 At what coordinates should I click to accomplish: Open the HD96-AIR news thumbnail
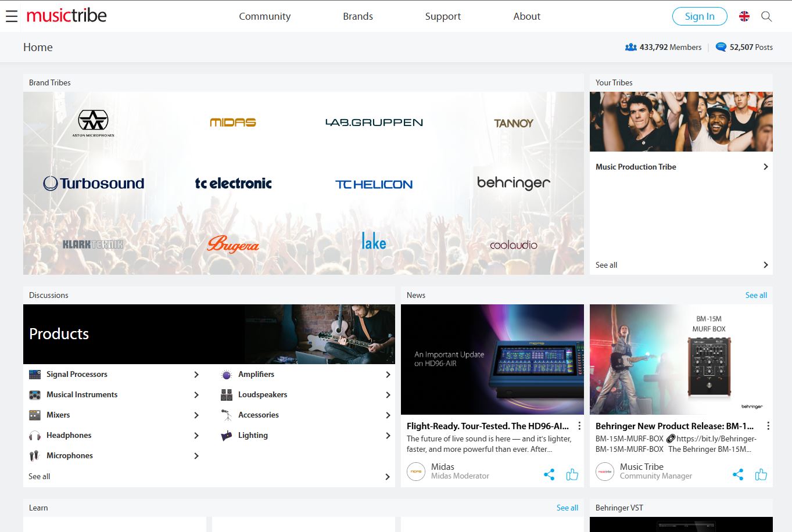492,360
